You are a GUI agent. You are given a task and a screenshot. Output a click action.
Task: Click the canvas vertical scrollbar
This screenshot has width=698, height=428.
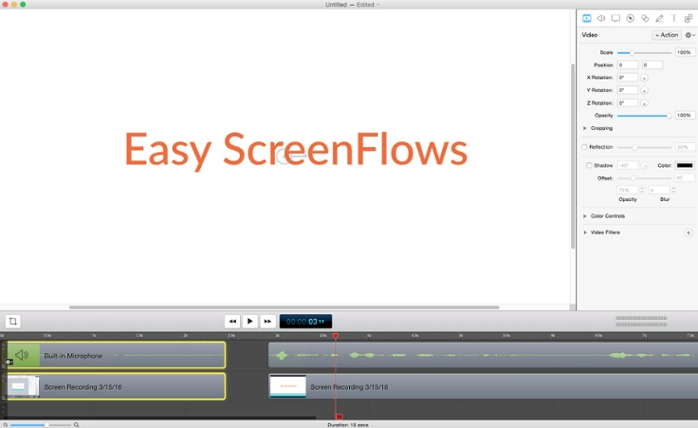point(573,156)
